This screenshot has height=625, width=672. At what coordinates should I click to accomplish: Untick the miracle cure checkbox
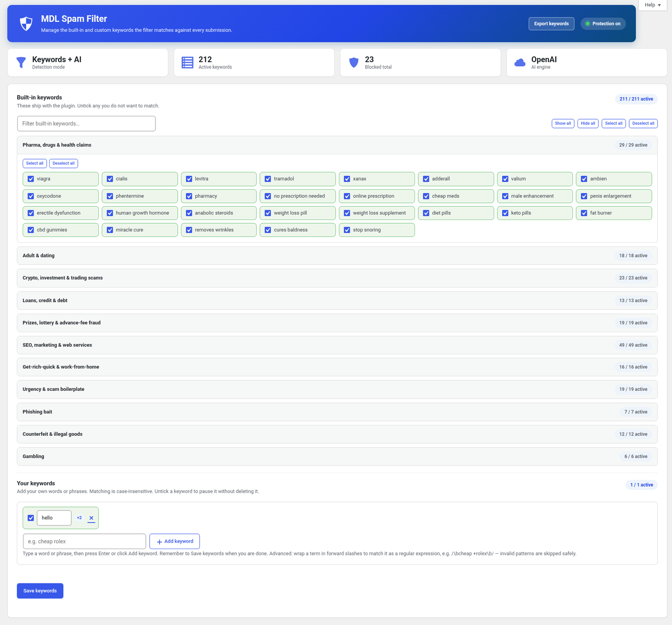110,230
